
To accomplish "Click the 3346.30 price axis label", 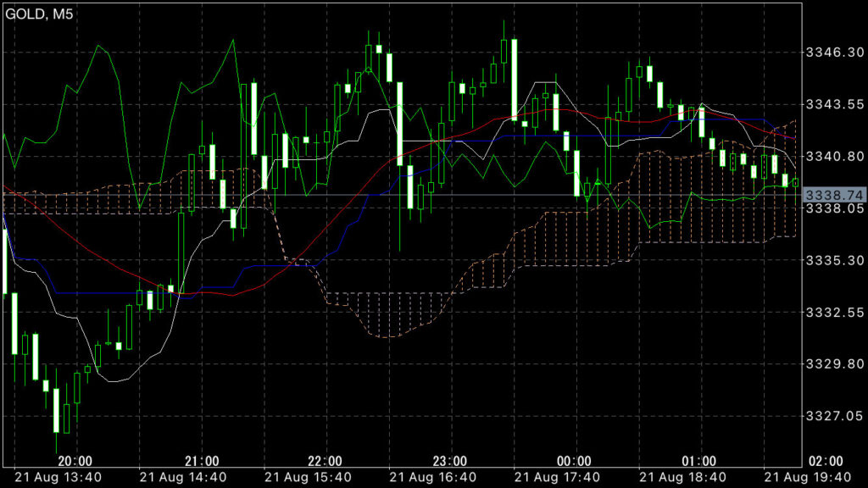I will (833, 53).
